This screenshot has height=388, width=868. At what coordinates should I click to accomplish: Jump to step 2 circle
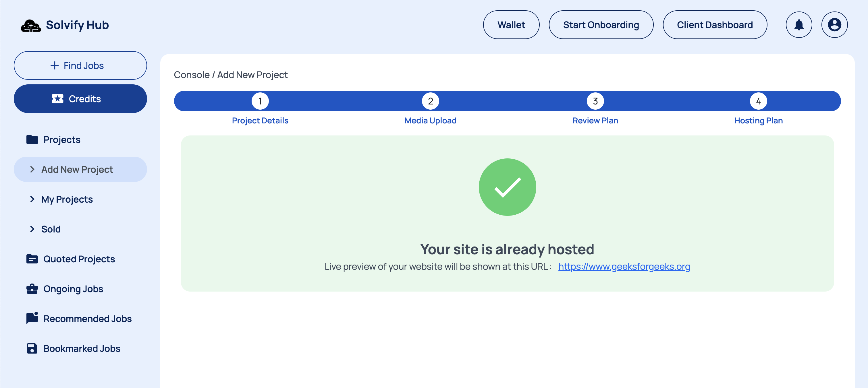point(430,101)
